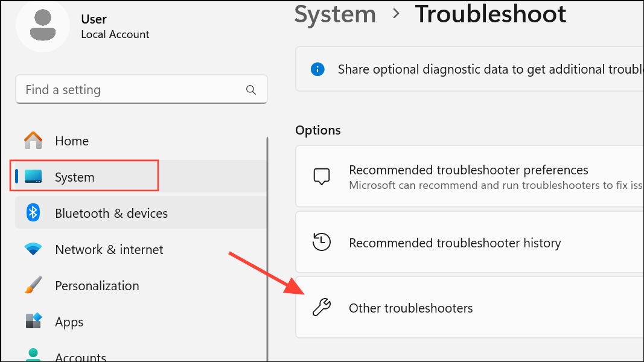
Task: Click the Accounts icon at the bottom
Action: 33,355
